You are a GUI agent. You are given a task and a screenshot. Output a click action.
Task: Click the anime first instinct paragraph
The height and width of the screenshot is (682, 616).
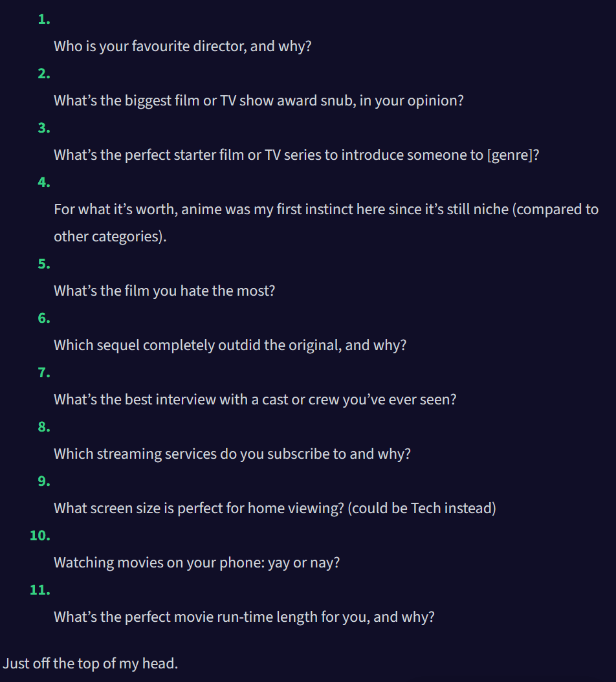(x=326, y=223)
